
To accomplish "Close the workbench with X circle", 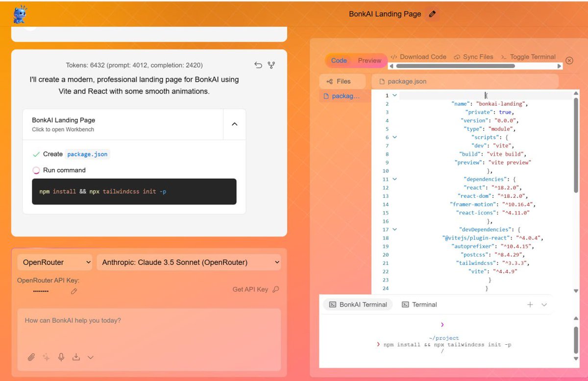I will [569, 61].
